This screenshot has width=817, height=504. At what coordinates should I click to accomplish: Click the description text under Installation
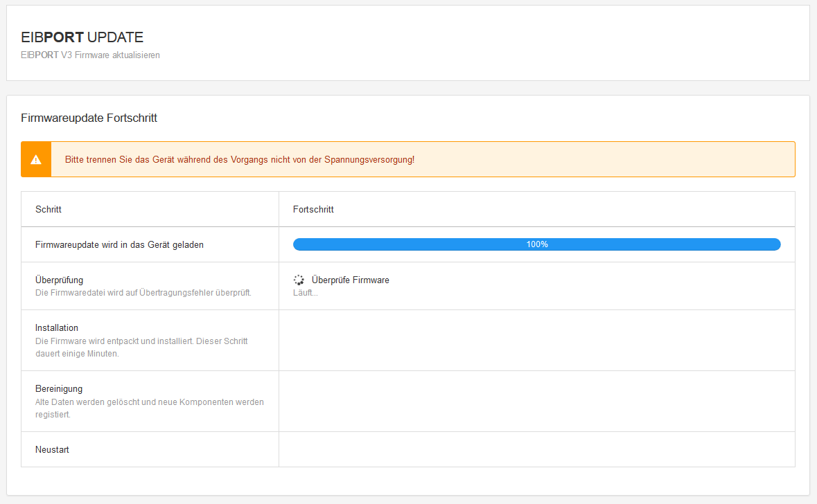141,347
